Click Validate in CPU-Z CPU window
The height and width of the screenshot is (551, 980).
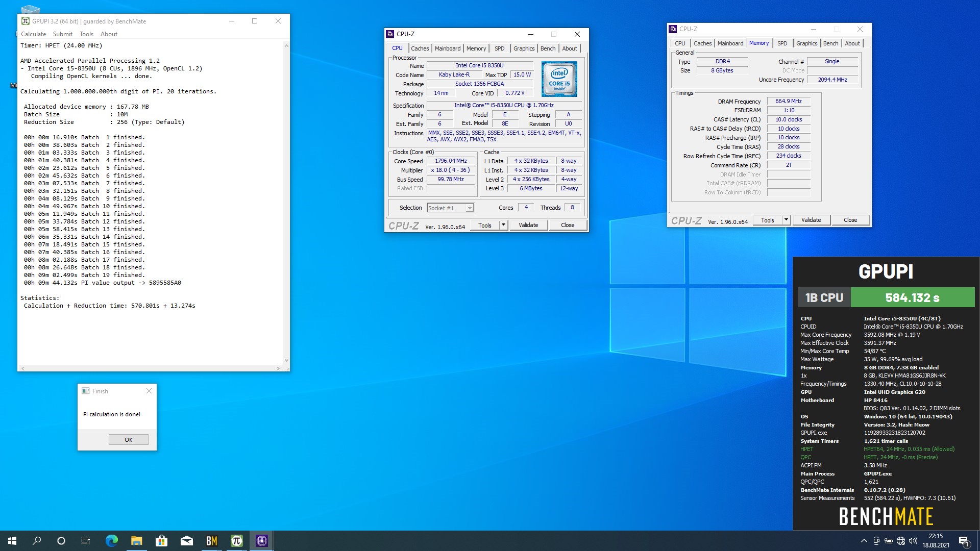tap(528, 225)
